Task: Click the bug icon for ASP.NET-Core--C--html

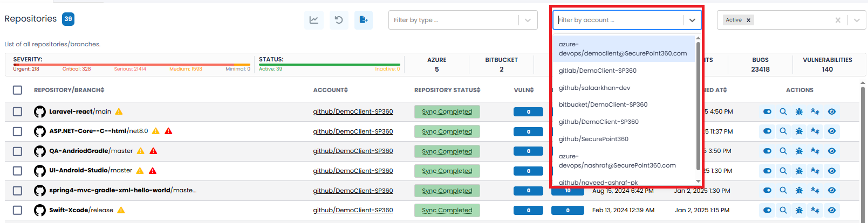Action: (x=799, y=131)
